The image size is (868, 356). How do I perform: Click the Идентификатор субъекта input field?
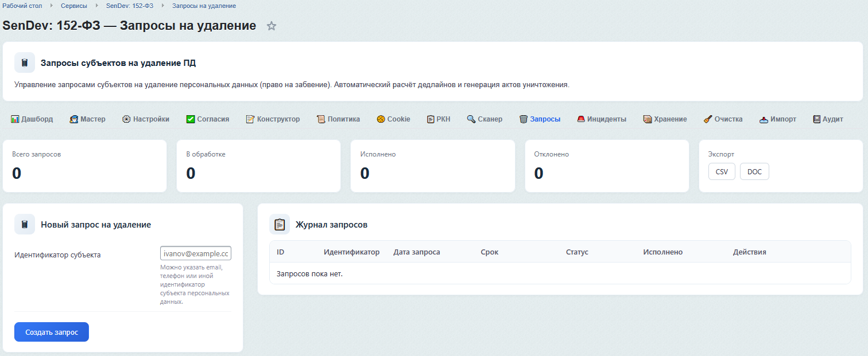coord(196,253)
